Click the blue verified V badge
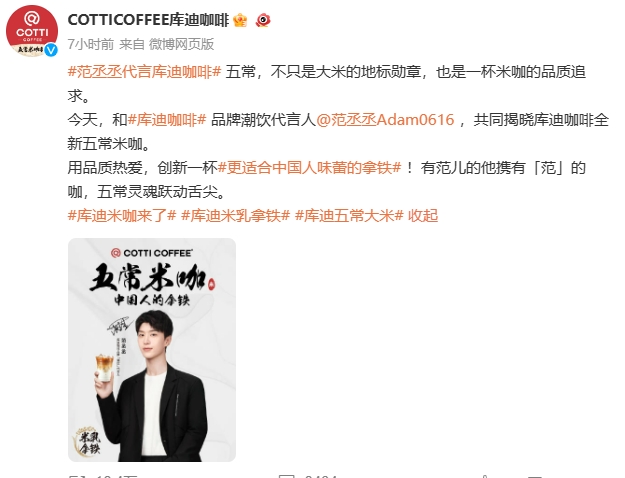 point(51,50)
